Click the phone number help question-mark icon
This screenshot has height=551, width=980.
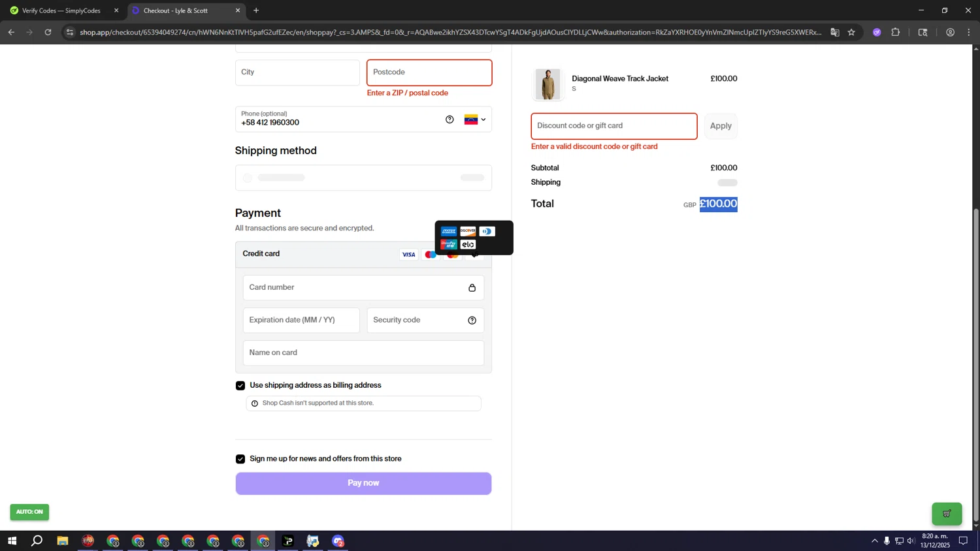tap(449, 119)
